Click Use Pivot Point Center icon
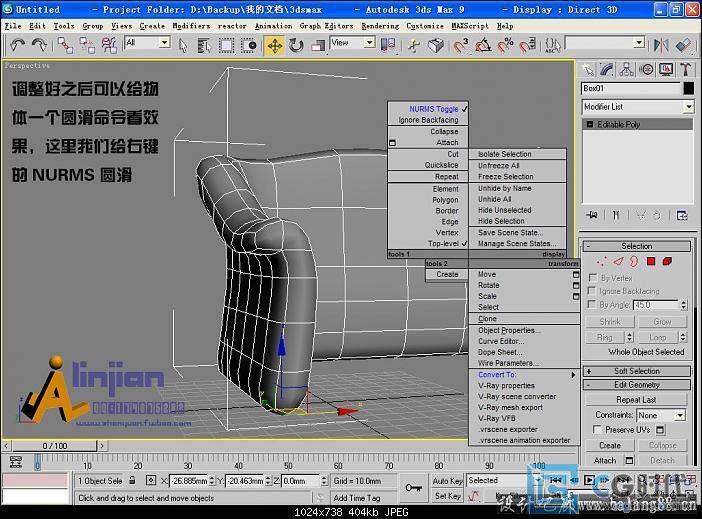This screenshot has height=519, width=702. [x=388, y=45]
